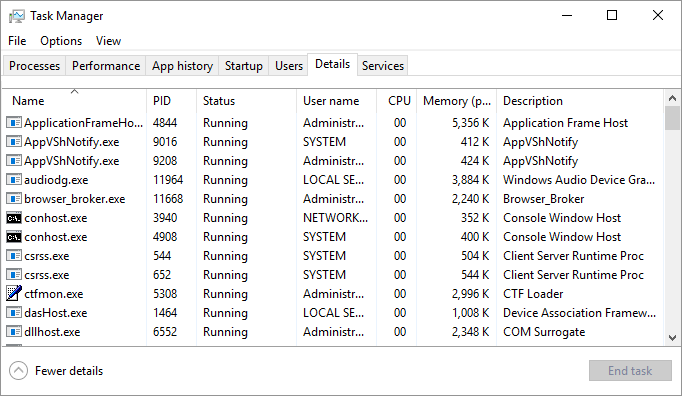Click console icon of conhost.exe PID 4908

pyautogui.click(x=14, y=237)
